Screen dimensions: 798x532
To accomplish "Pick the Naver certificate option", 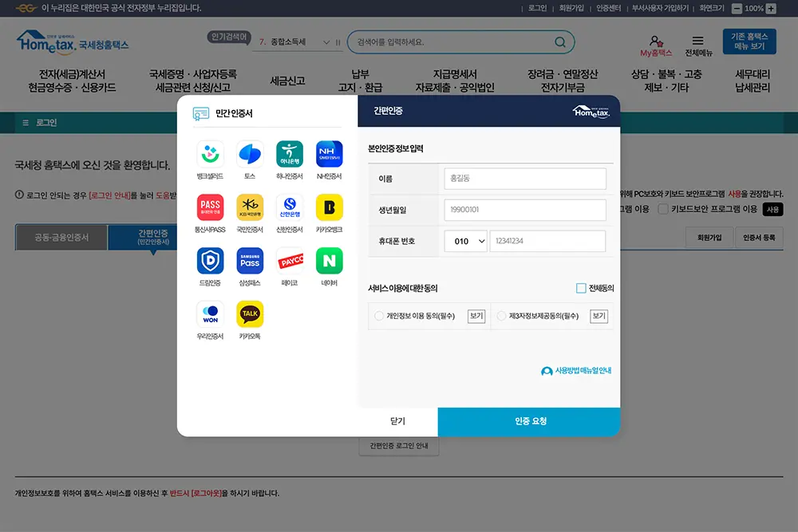I will point(330,262).
